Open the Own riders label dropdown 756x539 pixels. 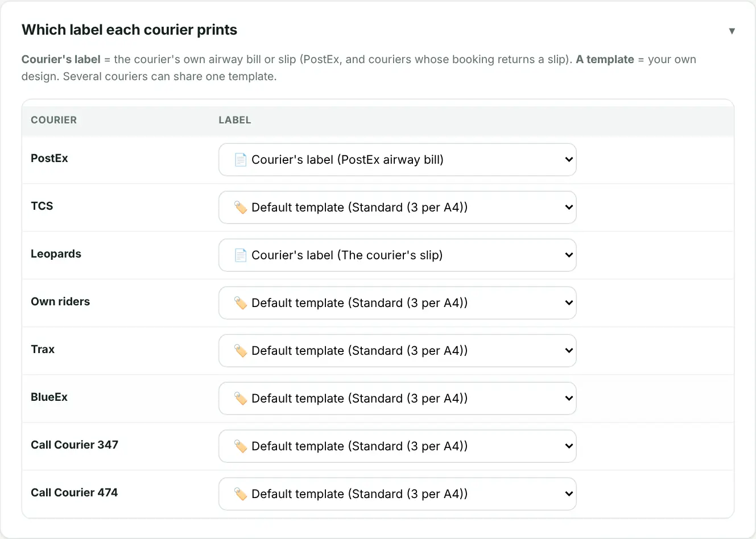pyautogui.click(x=398, y=303)
